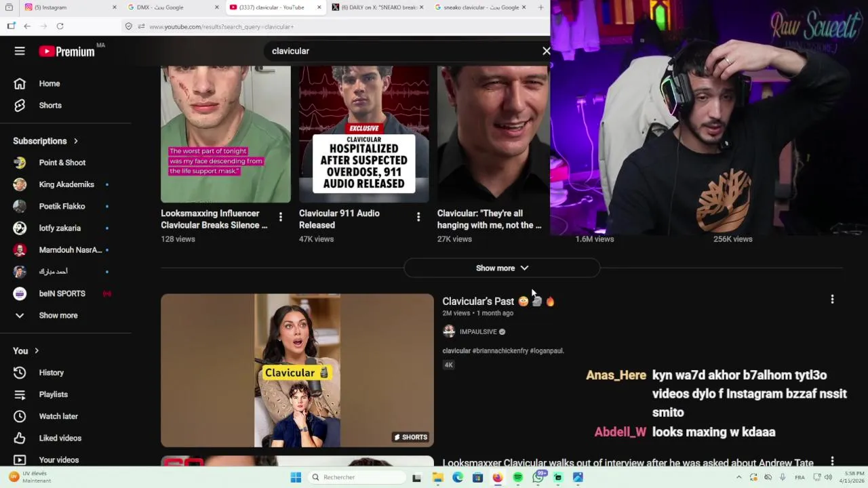Open Windows Start menu
The width and height of the screenshot is (868, 488).
click(x=296, y=477)
